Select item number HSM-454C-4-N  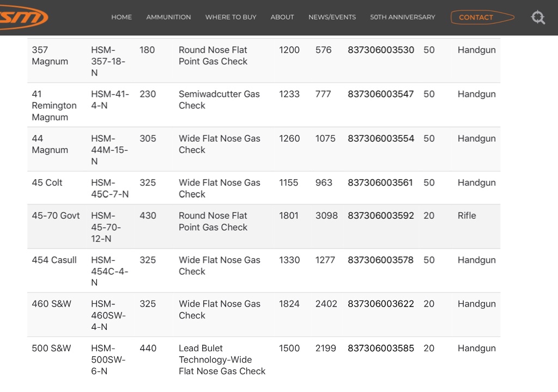pyautogui.click(x=109, y=271)
